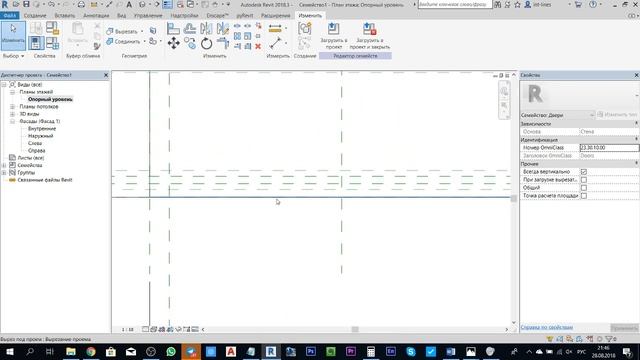Expand 'Планы потолков' tree node
Screen dimensions: 640x360
point(12,107)
